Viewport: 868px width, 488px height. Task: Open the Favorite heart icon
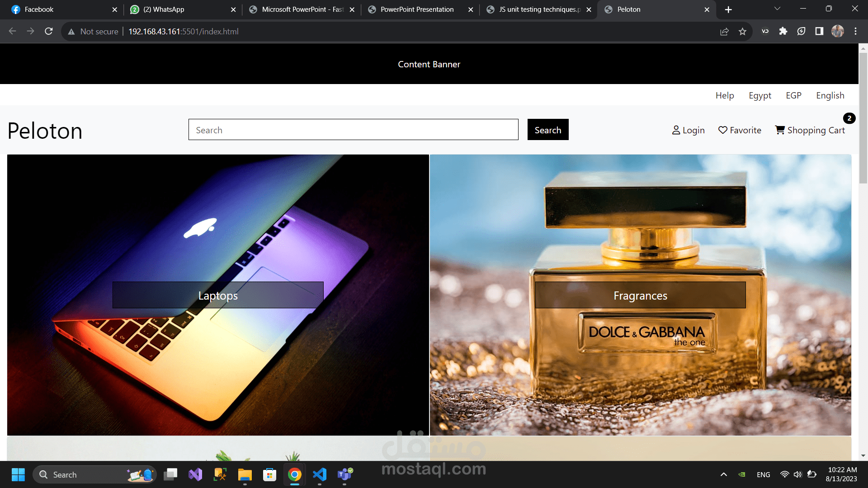click(x=723, y=130)
